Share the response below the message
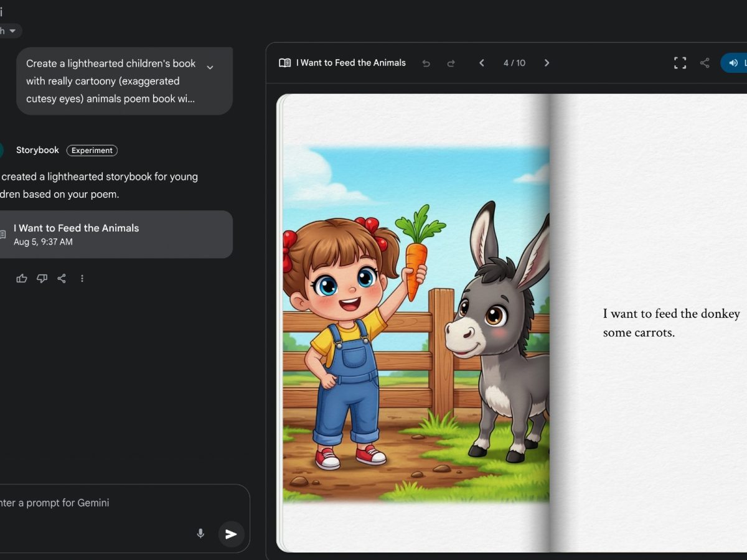 point(62,279)
